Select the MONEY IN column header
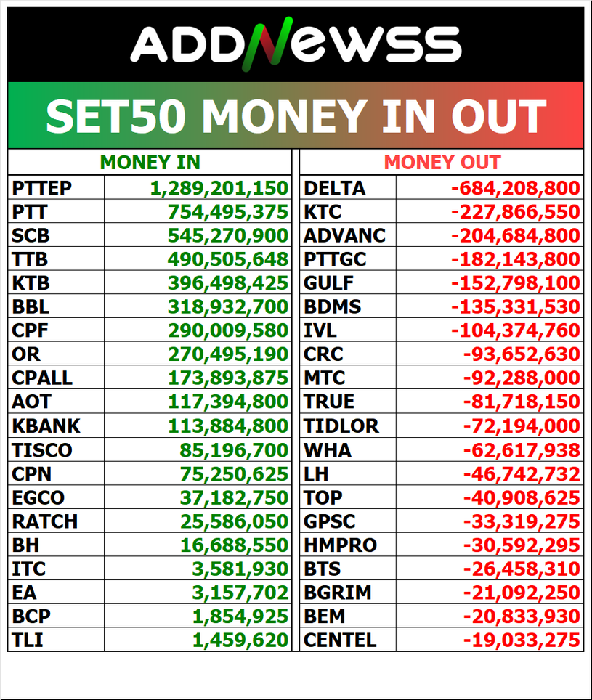This screenshot has height=700, width=592. 150,163
